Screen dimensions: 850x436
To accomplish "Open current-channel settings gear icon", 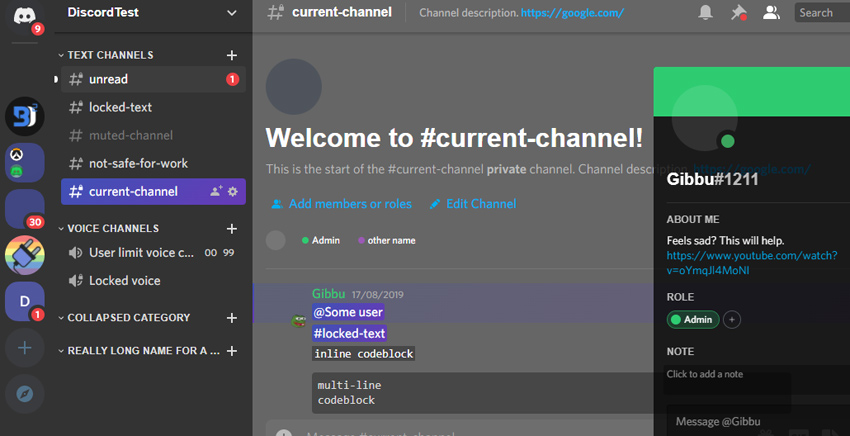I will pos(233,191).
